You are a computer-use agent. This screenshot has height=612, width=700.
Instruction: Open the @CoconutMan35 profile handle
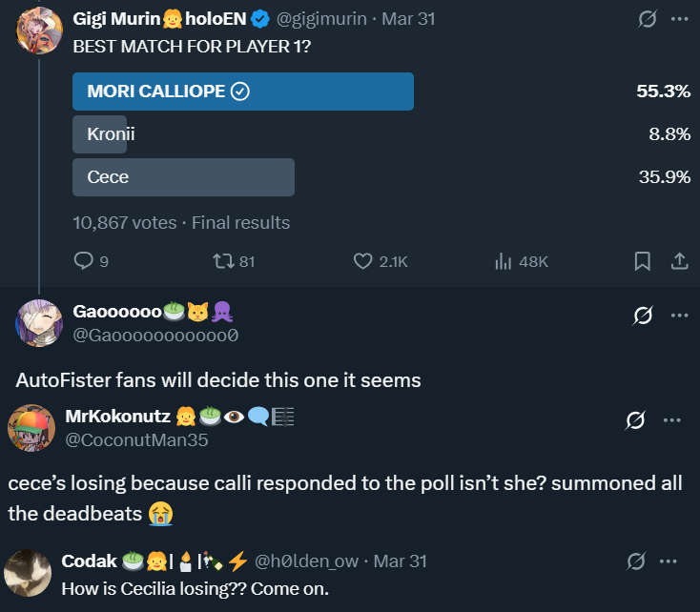pyautogui.click(x=136, y=439)
